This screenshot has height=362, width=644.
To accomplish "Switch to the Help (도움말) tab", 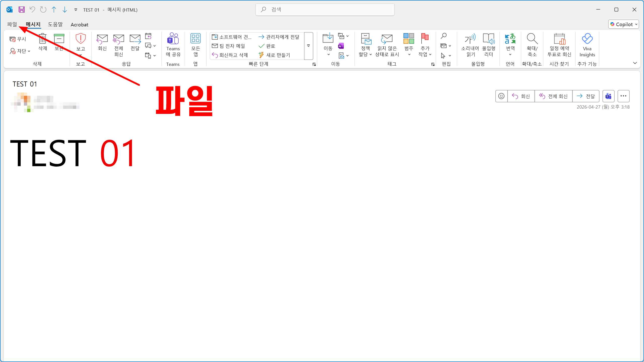I will coord(55,24).
